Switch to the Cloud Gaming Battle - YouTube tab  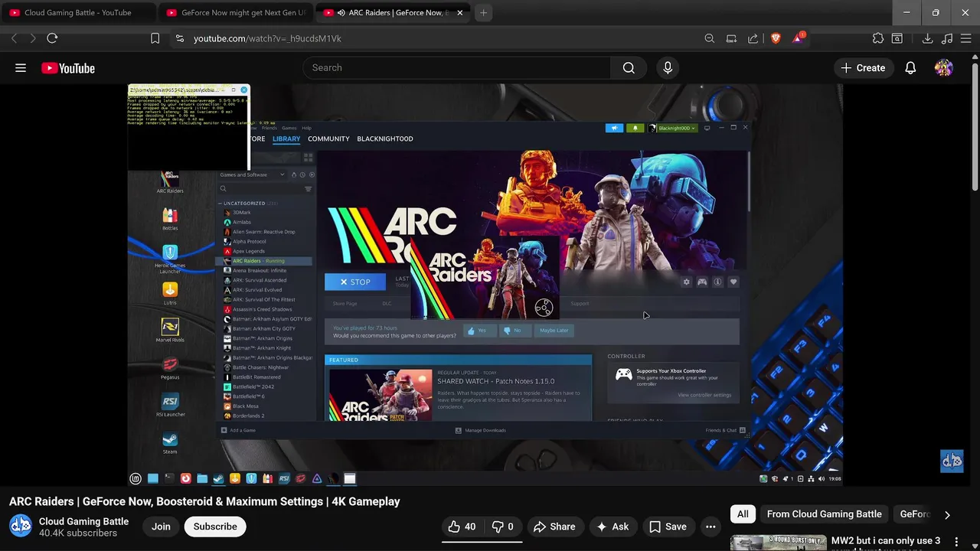[77, 12]
